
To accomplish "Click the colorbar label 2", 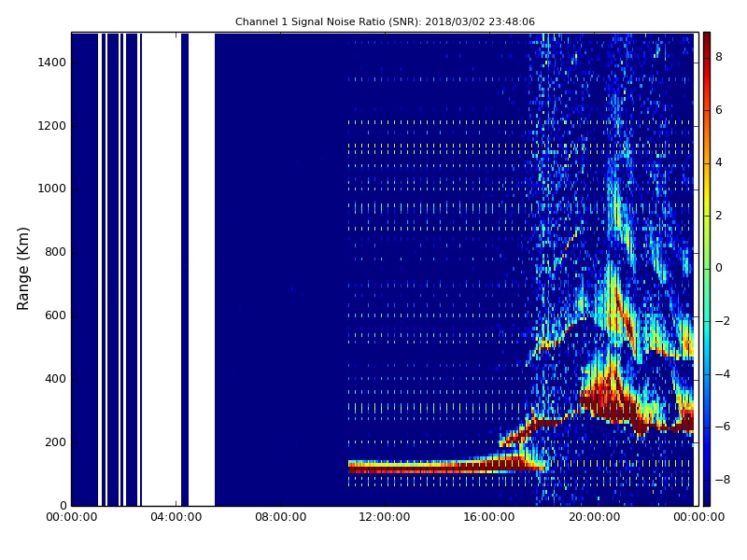I will point(719,216).
